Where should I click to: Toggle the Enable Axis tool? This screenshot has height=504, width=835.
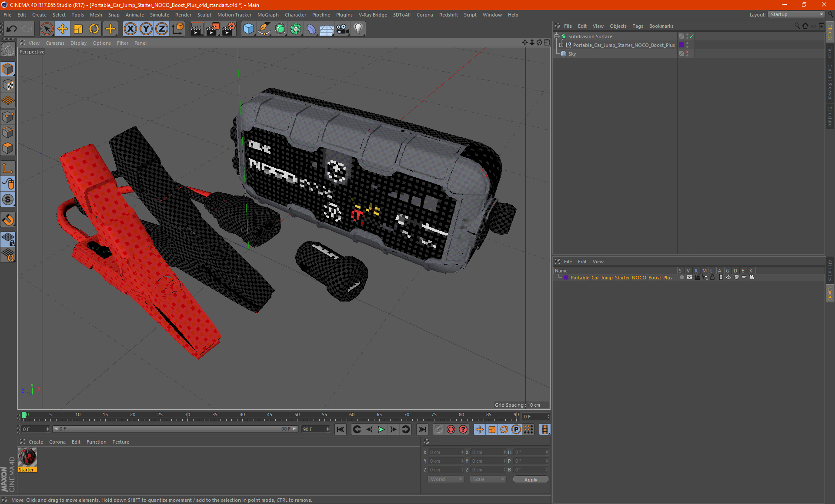click(8, 168)
